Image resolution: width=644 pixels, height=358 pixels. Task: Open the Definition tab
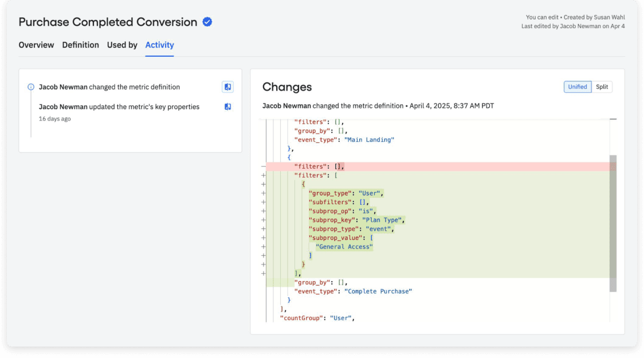point(81,45)
